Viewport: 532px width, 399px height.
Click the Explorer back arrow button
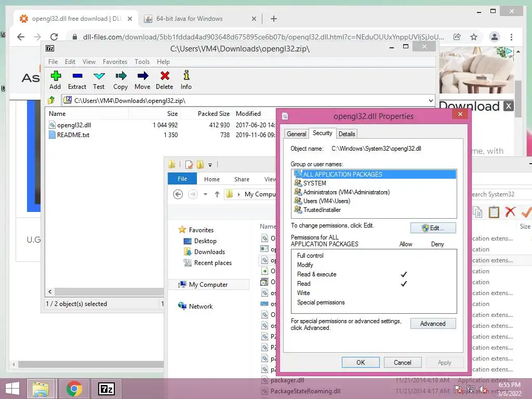[x=178, y=194]
